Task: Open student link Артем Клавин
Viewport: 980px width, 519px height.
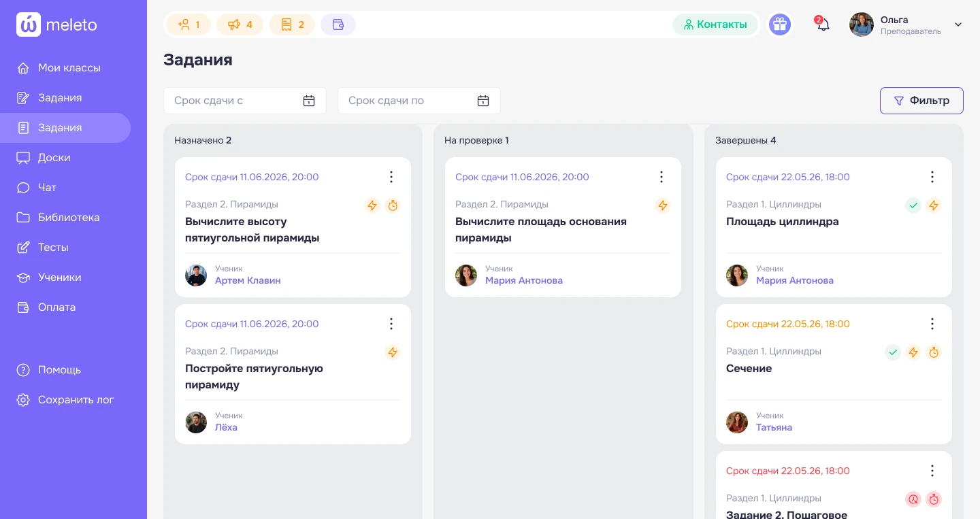Action: [x=248, y=280]
